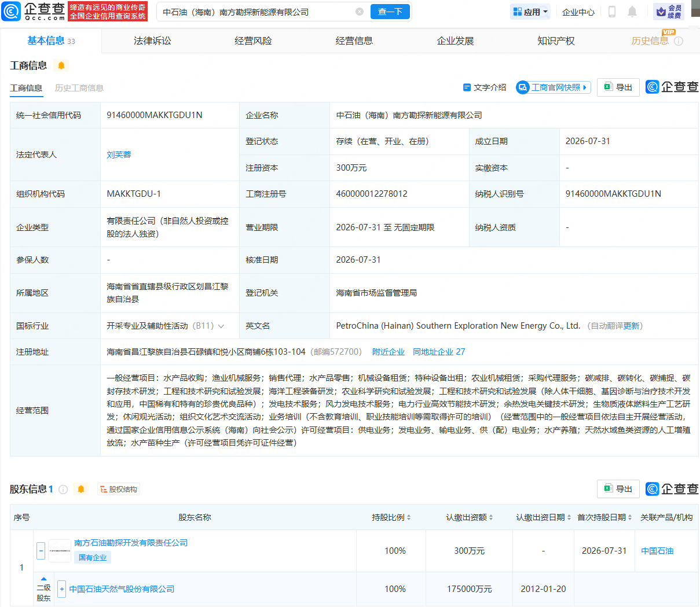Collapse the 南方石油勘探开发 shareholder row
The image size is (700, 607).
point(41,551)
